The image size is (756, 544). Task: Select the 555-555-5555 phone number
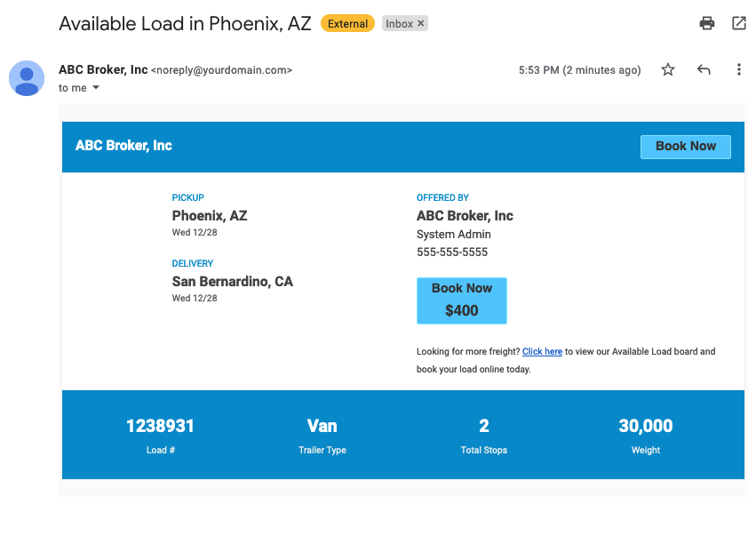coord(452,252)
